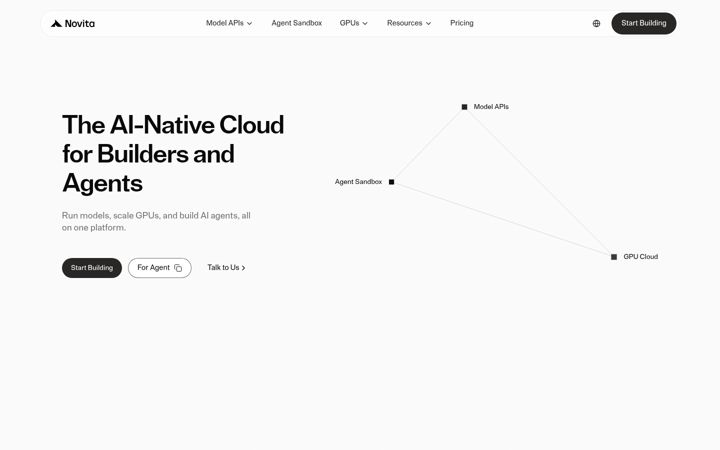The width and height of the screenshot is (720, 450).
Task: Click the copy icon in For Agent button
Action: [178, 268]
